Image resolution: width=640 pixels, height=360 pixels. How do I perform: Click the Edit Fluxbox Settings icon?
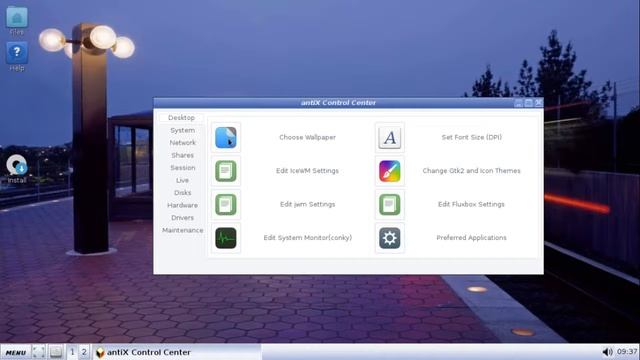click(x=390, y=204)
